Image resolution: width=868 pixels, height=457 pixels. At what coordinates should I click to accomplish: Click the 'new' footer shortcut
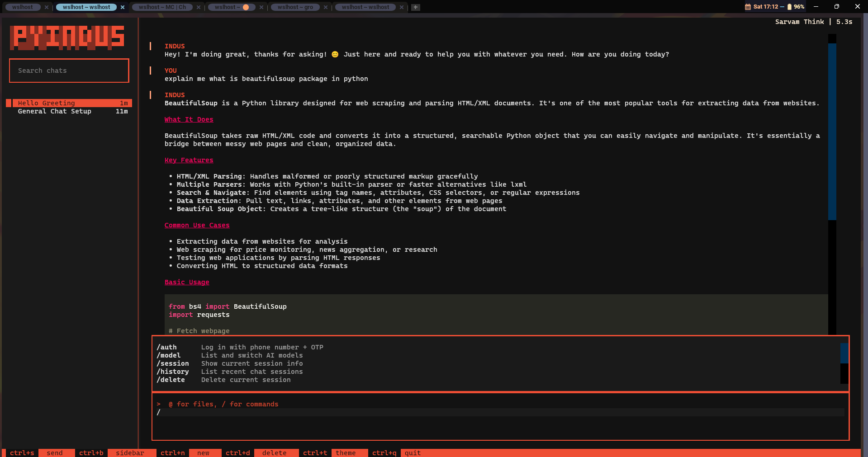pyautogui.click(x=204, y=453)
